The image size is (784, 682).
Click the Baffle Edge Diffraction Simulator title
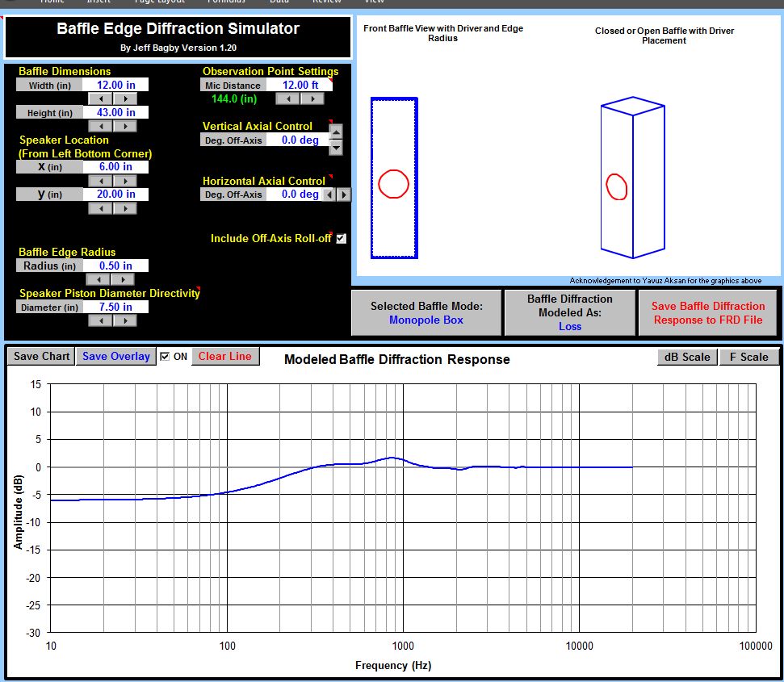coord(178,28)
